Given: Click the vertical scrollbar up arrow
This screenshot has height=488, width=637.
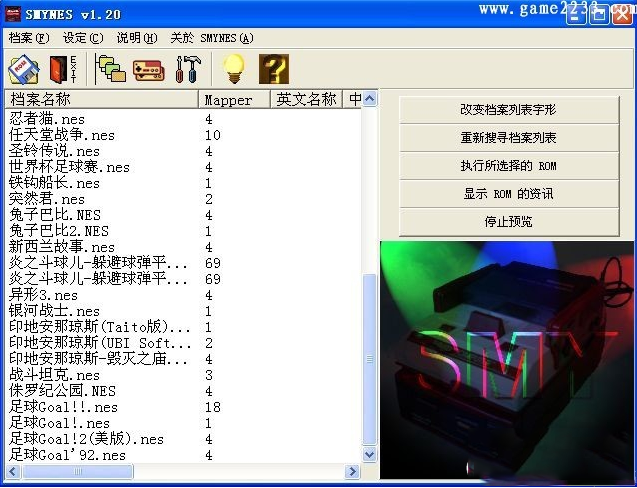Looking at the screenshot, I should (369, 99).
